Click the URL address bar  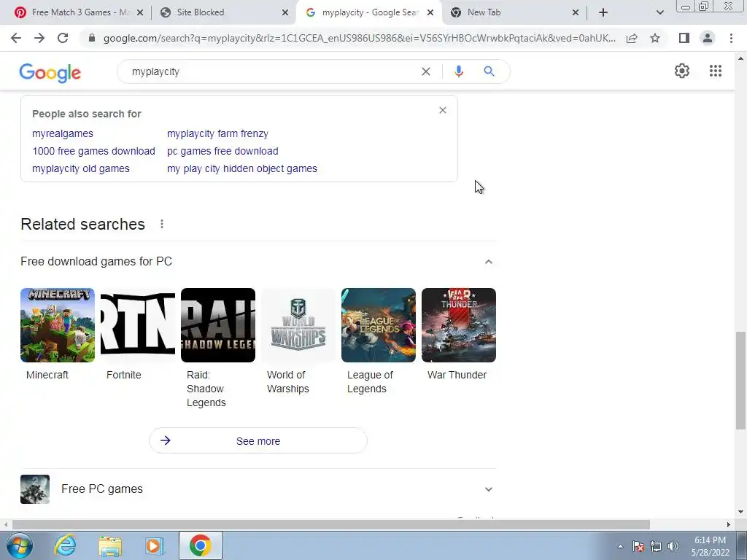[359, 38]
